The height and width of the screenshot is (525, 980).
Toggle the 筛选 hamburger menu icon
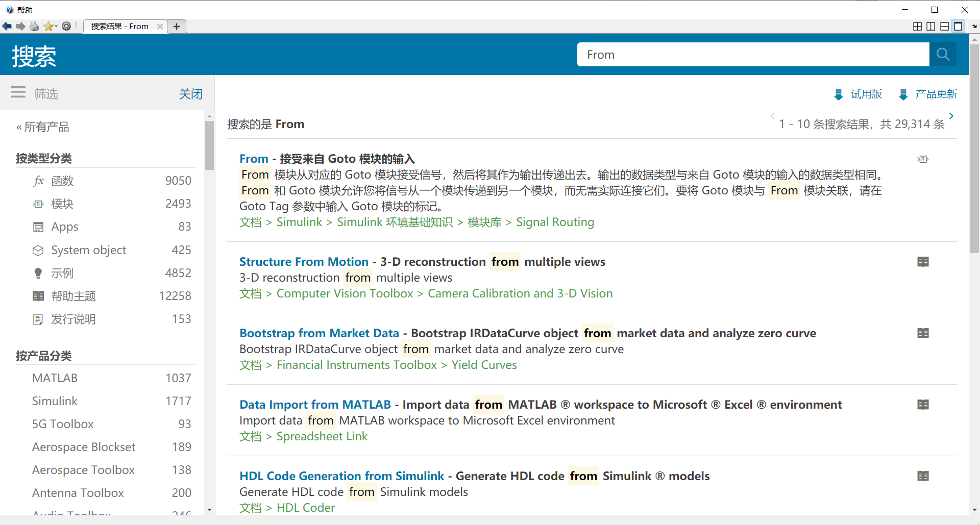click(x=18, y=92)
